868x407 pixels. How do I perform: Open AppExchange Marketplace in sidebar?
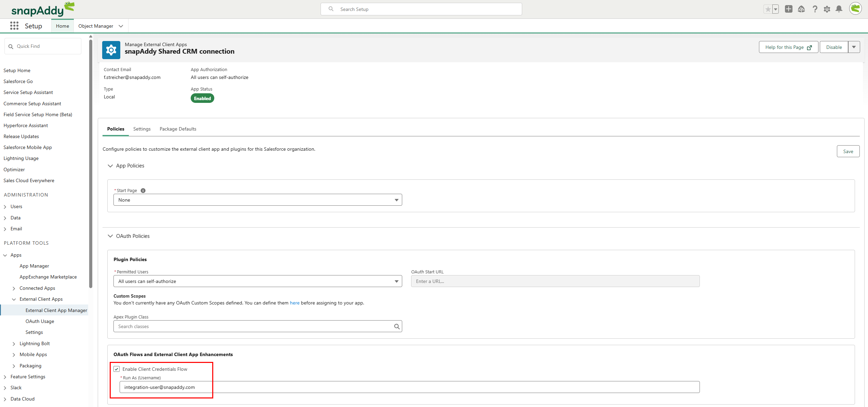click(x=48, y=277)
